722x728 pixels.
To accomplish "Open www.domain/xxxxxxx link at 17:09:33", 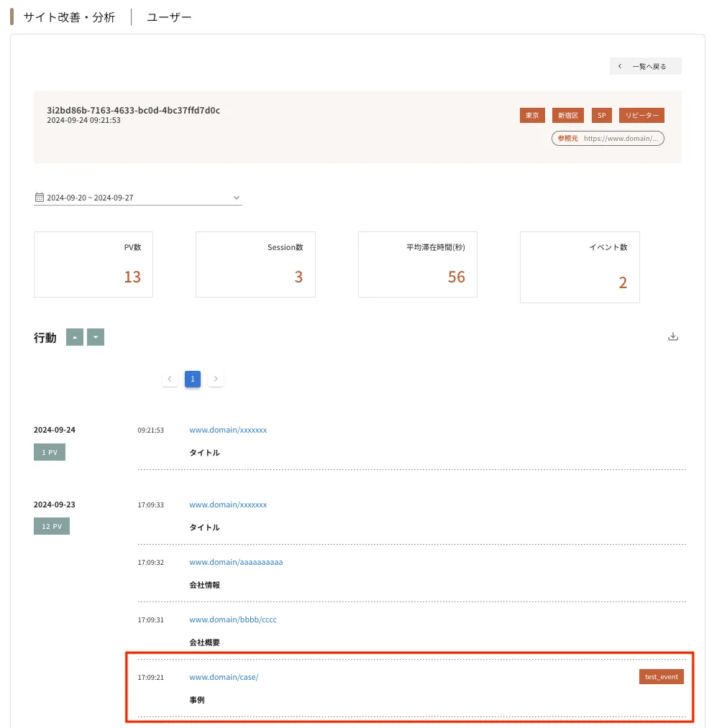I will tap(228, 504).
